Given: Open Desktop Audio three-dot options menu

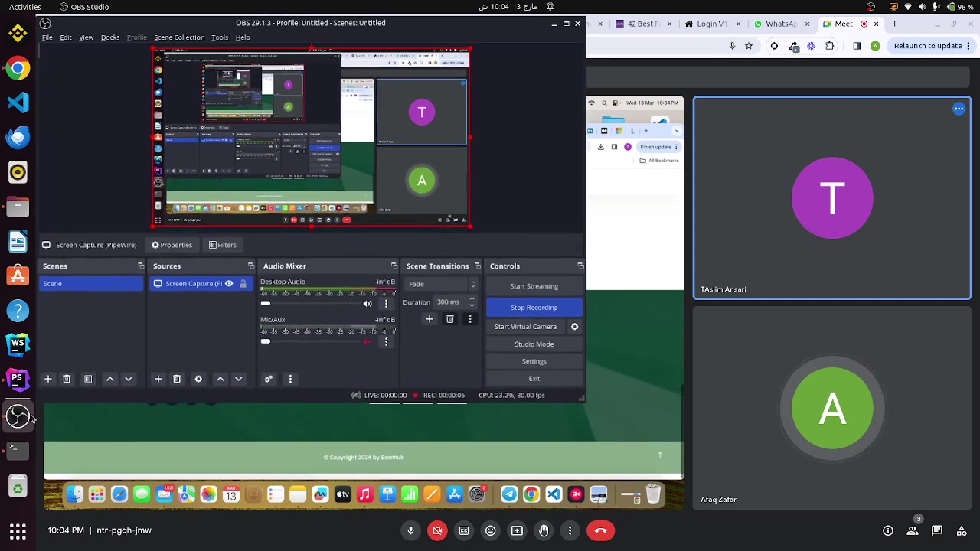Looking at the screenshot, I should (x=386, y=304).
